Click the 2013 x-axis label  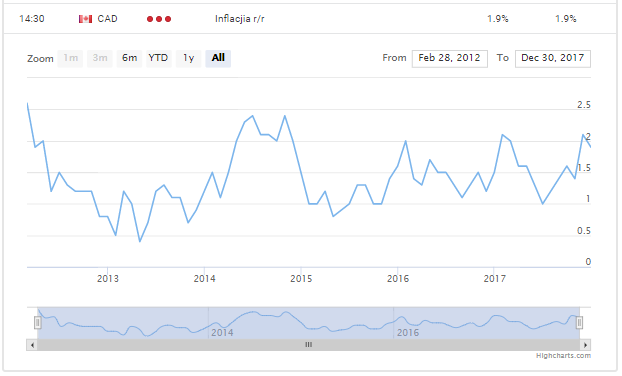click(x=108, y=279)
